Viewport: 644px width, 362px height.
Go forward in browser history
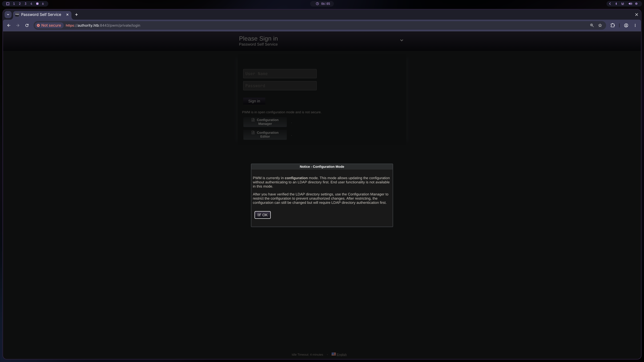click(x=18, y=25)
